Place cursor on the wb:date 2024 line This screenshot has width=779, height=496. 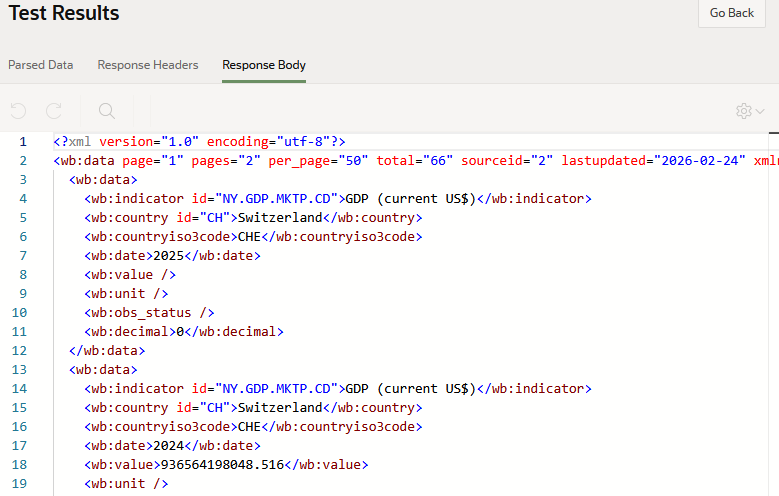point(172,446)
